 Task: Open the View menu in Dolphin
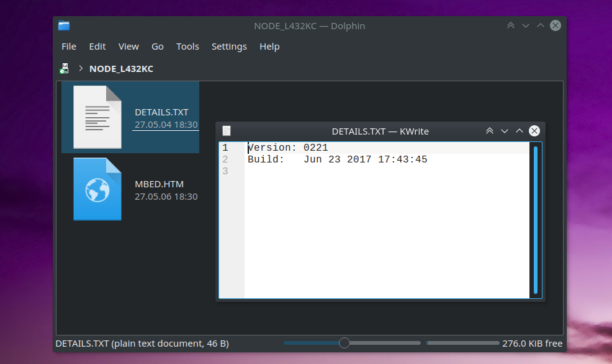(128, 47)
